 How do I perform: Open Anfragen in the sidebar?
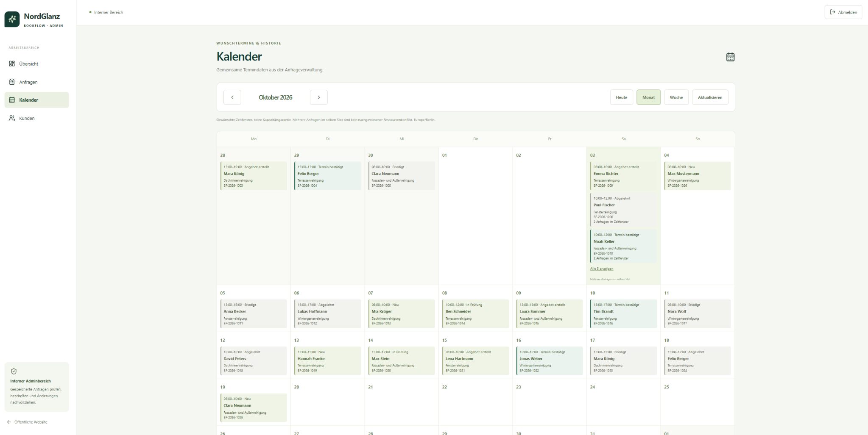[36, 82]
